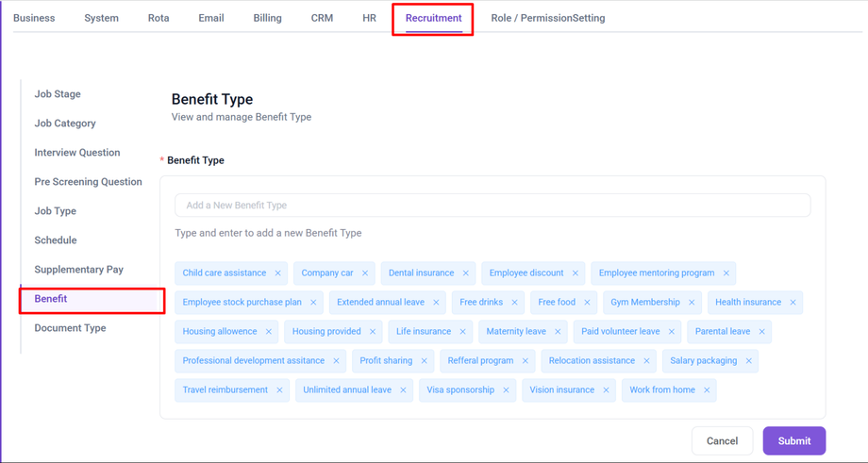Remove Gym Membership benefit tag

click(x=692, y=303)
